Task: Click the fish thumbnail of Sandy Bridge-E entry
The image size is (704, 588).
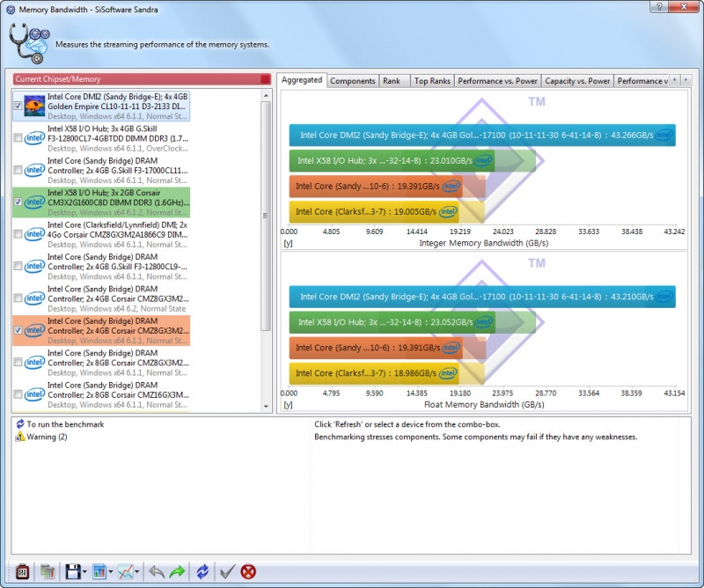Action: [x=34, y=106]
